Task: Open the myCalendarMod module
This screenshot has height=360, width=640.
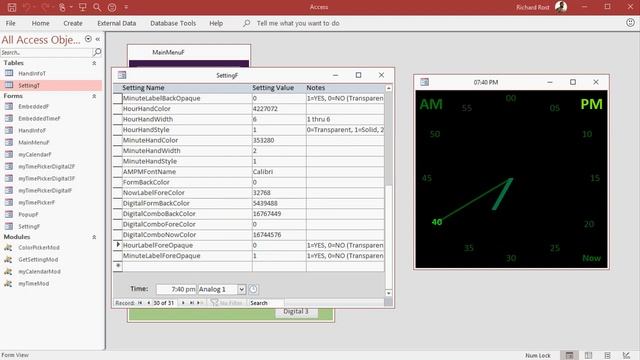Action: 39,271
